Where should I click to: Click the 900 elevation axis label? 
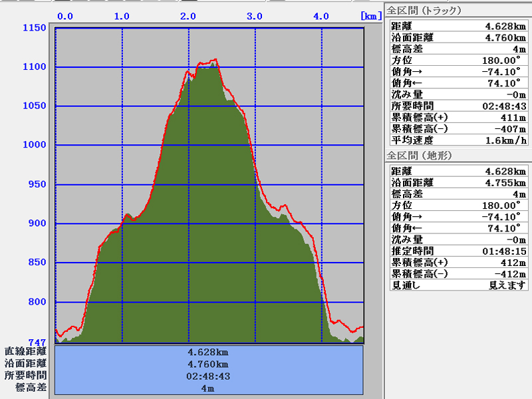click(37, 223)
